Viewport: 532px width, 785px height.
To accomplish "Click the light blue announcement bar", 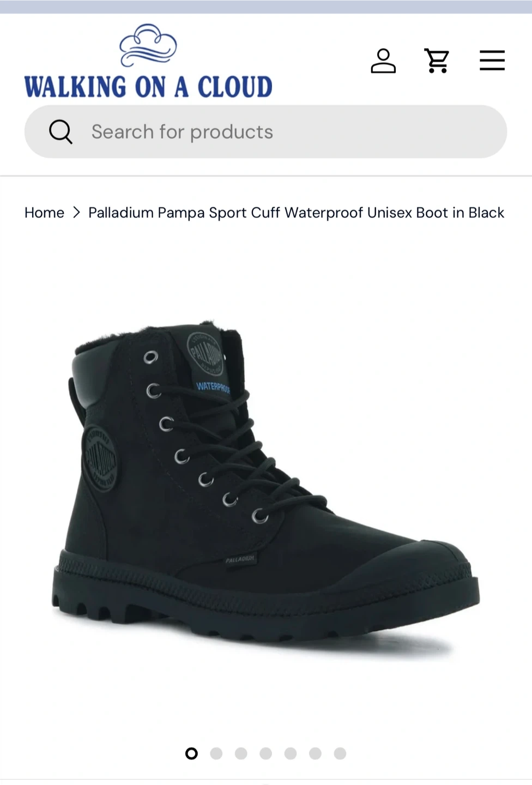I will pyautogui.click(x=266, y=7).
